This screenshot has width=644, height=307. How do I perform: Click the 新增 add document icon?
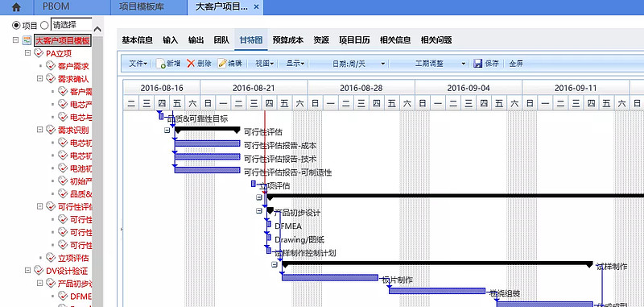pyautogui.click(x=160, y=64)
